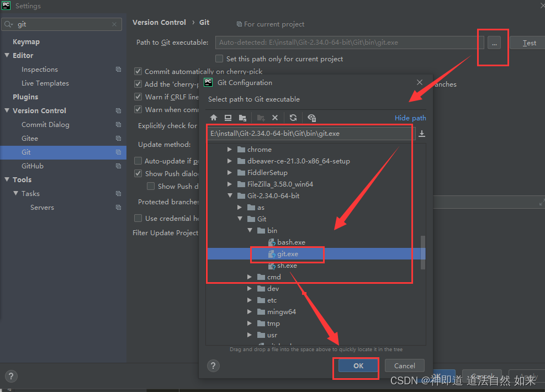
Task: Click the Project directory toolbar icon
Action: tap(242, 118)
